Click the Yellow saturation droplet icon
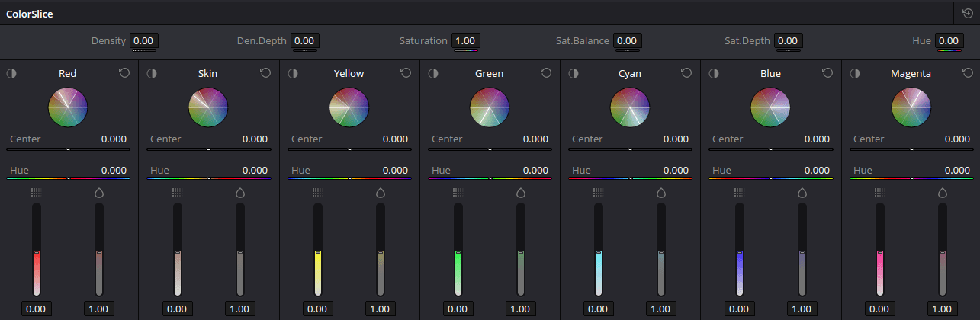The height and width of the screenshot is (320, 980). click(x=380, y=193)
